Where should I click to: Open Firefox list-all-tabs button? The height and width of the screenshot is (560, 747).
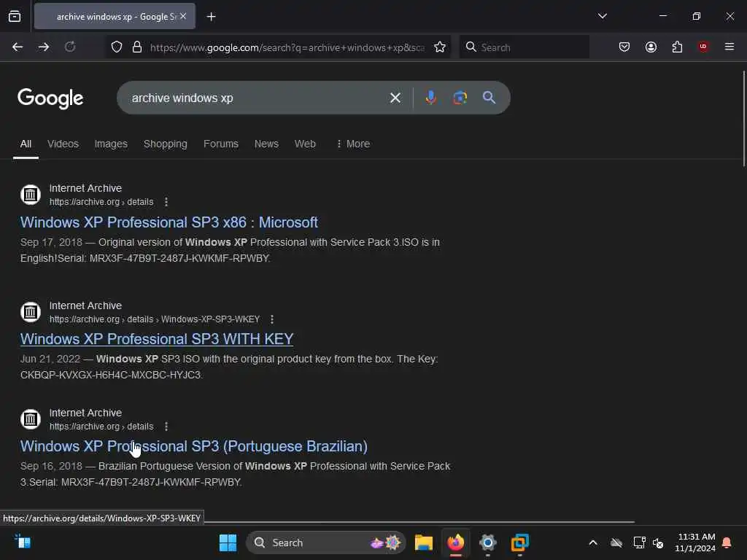pos(15,16)
